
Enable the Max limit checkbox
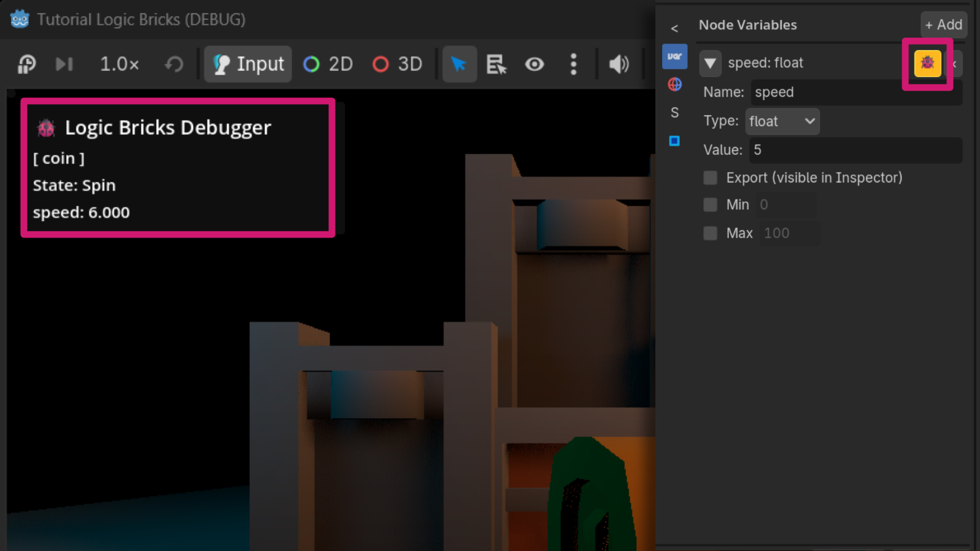(710, 233)
